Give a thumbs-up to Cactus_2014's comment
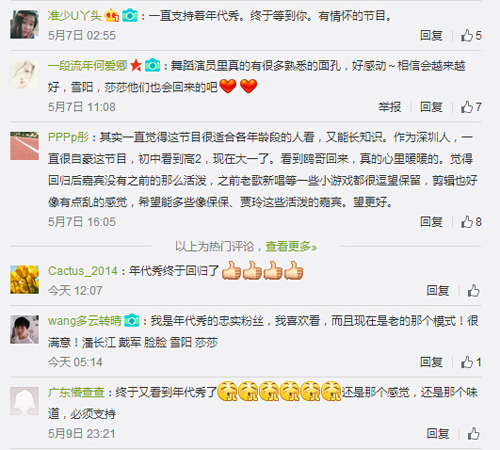This screenshot has width=500, height=450. (x=473, y=291)
